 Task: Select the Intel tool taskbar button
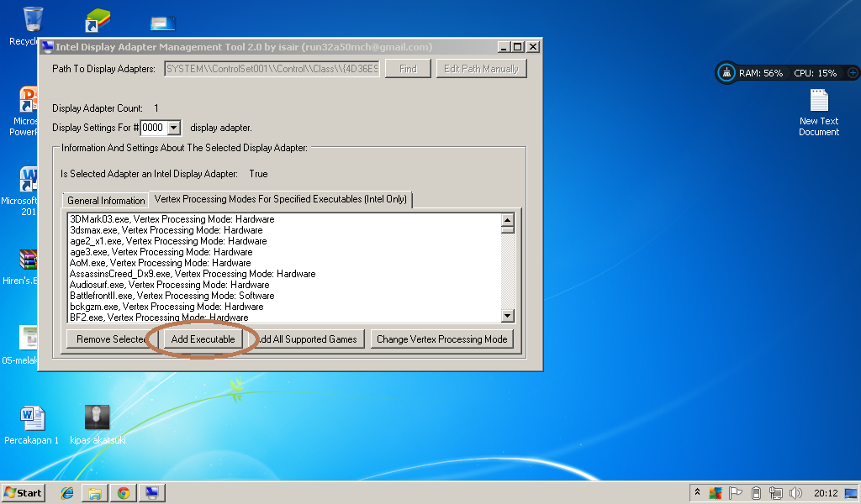pyautogui.click(x=152, y=493)
